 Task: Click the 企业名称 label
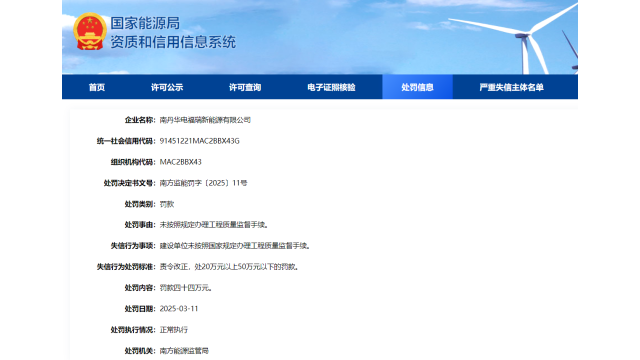pos(140,120)
